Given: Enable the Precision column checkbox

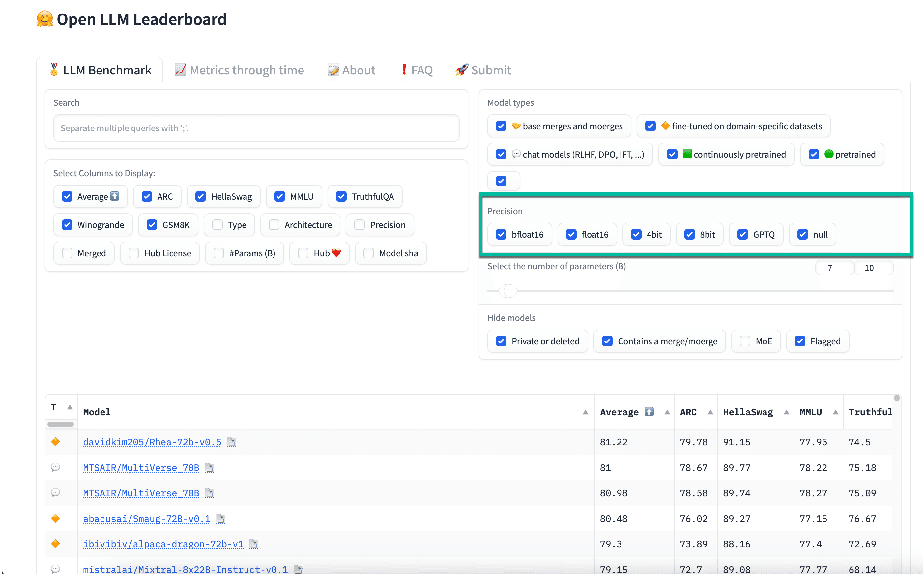Looking at the screenshot, I should point(360,225).
